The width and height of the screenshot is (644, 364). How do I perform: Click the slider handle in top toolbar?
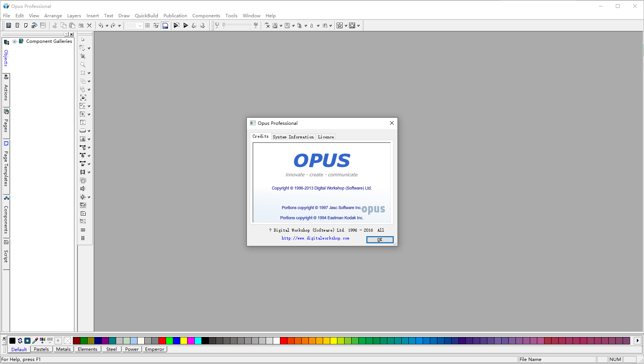point(224,25)
